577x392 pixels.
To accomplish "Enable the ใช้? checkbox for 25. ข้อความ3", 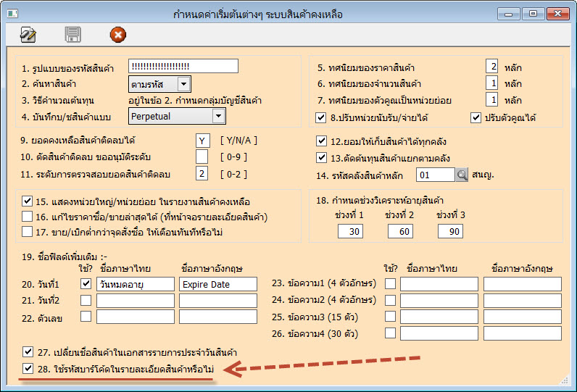I will click(x=390, y=316).
